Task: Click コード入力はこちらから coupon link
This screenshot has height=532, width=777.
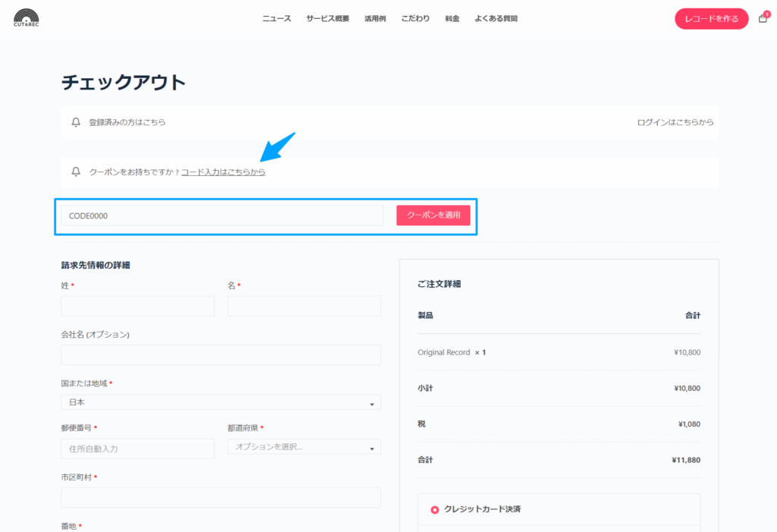Action: 223,172
